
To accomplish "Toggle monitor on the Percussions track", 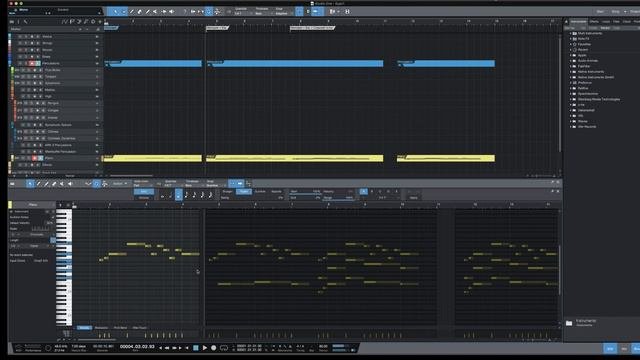I will [x=38, y=63].
